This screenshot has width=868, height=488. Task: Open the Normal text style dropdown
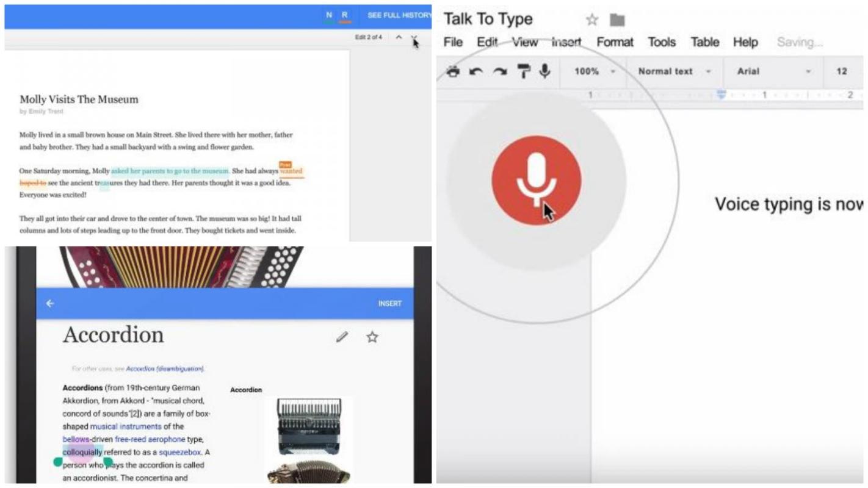coord(675,71)
